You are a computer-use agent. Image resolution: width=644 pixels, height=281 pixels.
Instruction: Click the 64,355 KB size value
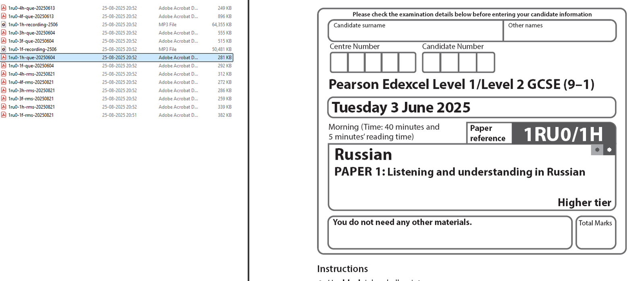pos(222,25)
